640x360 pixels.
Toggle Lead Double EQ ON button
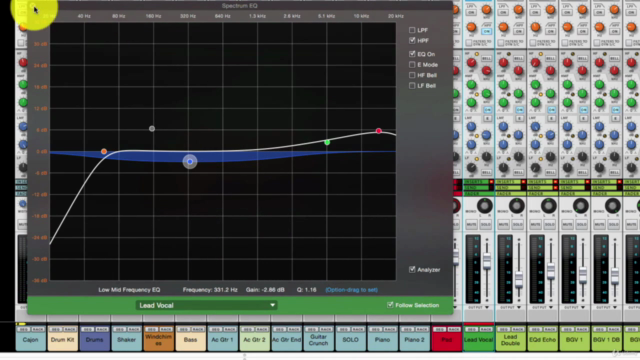pyautogui.click(x=520, y=110)
